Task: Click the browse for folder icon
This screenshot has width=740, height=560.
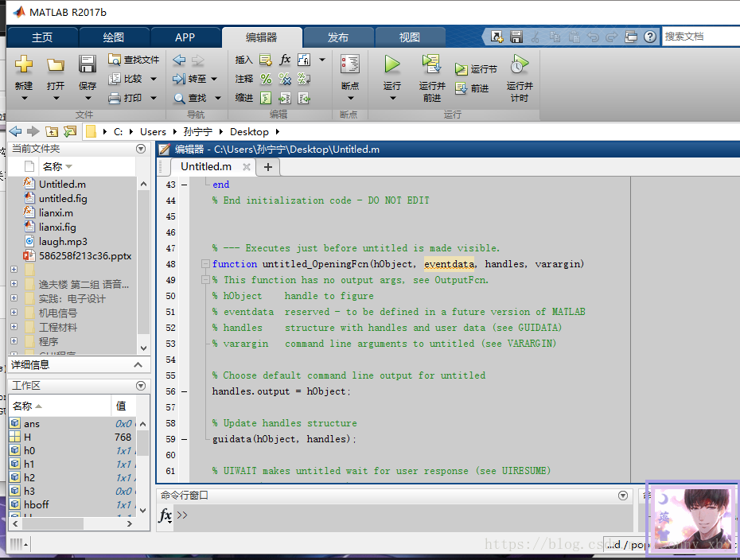Action: tap(70, 131)
